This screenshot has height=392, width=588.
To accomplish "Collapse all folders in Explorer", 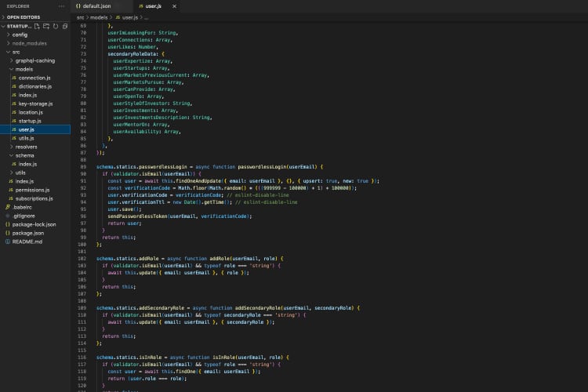I will tap(64, 26).
